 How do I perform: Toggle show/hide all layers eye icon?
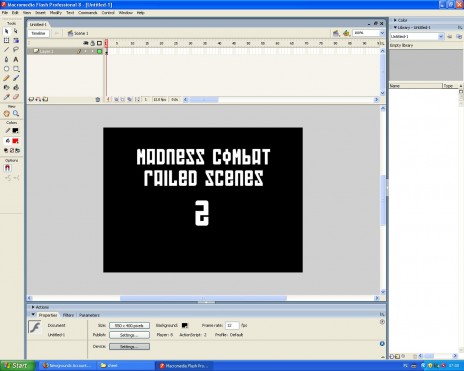pos(85,43)
